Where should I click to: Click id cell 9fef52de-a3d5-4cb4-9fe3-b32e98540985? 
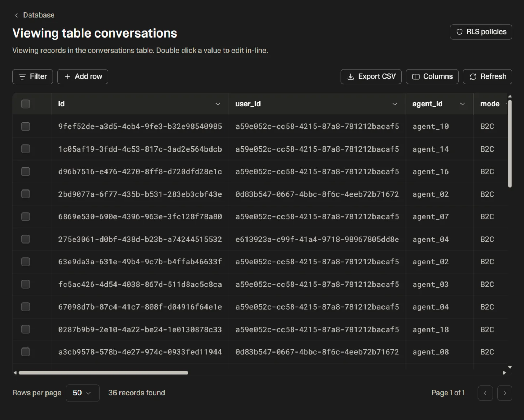coord(140,126)
